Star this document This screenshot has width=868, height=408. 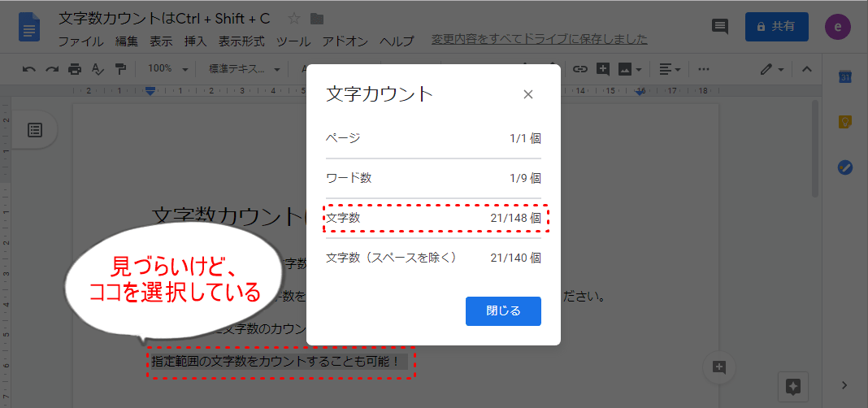[293, 19]
